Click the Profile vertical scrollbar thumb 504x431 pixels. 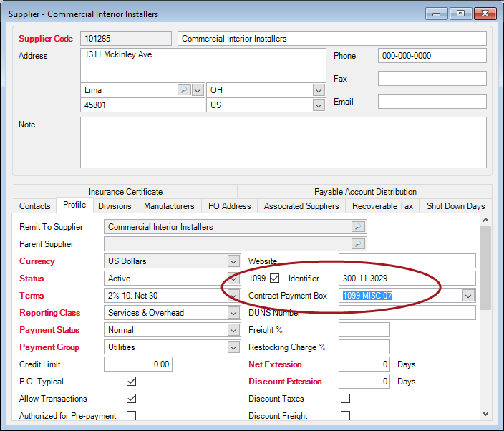(485, 268)
